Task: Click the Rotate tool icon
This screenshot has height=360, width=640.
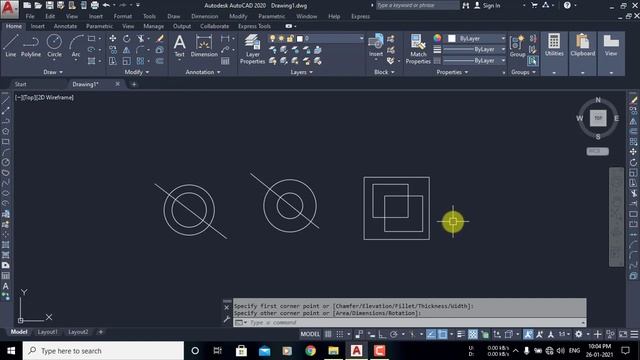Action: 127,38
